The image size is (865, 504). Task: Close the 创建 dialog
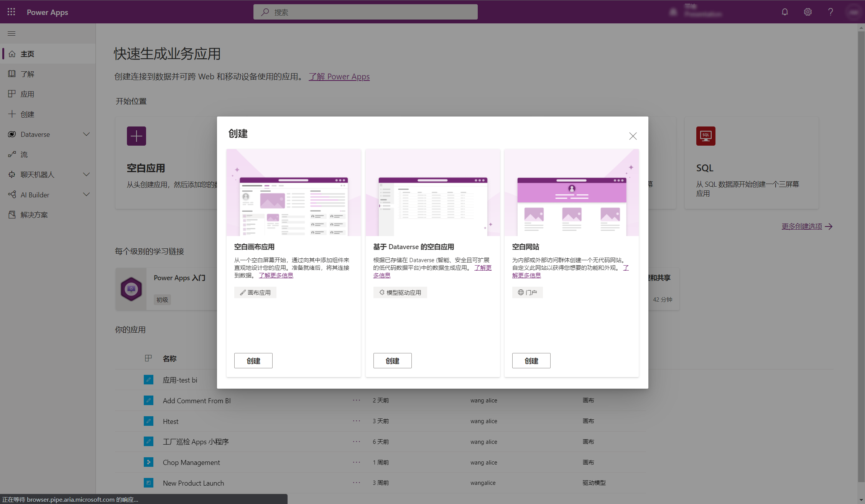(633, 136)
